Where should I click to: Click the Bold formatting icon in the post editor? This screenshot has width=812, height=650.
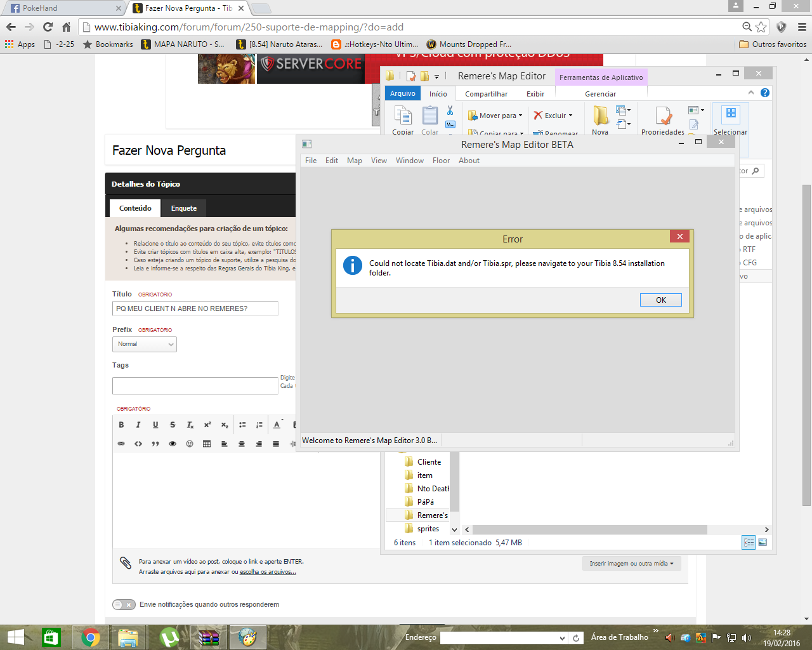[121, 425]
